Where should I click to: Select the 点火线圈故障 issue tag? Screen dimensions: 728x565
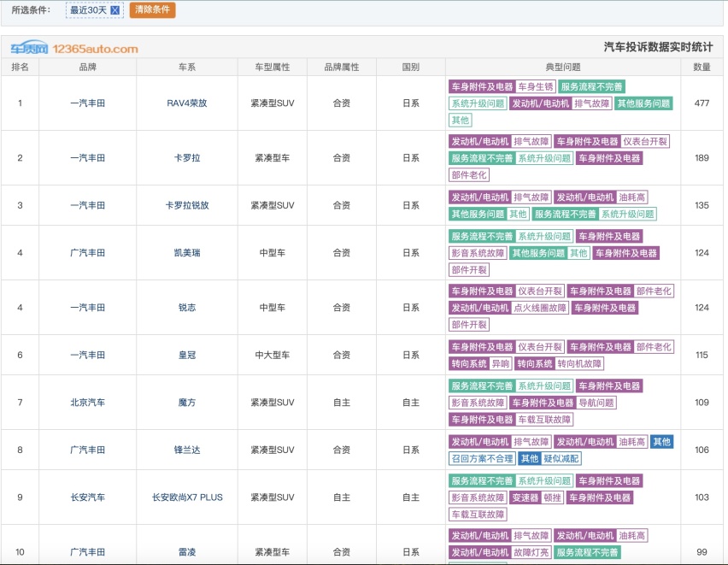click(540, 308)
